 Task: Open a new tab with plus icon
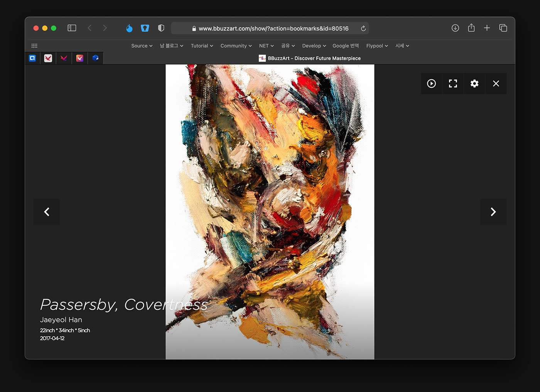coord(487,28)
